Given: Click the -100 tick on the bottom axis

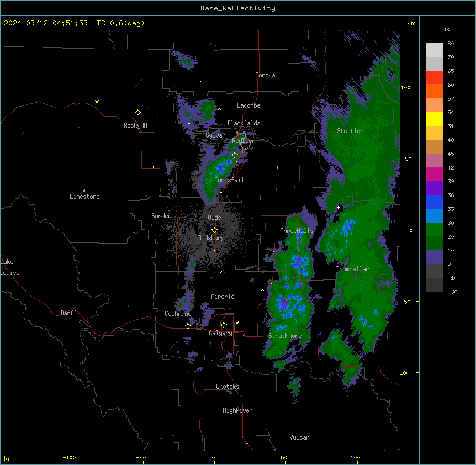Looking at the screenshot, I should point(69,457).
